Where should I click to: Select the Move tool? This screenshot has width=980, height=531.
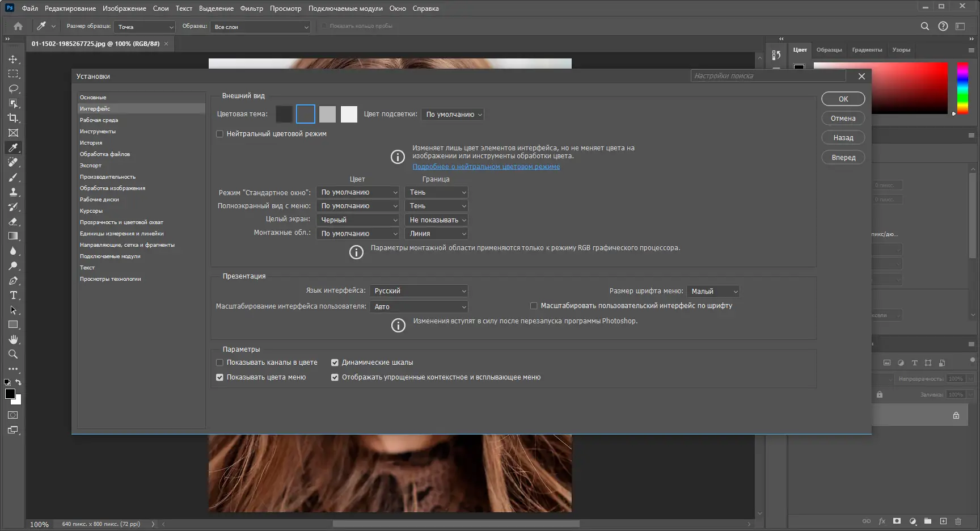click(13, 60)
